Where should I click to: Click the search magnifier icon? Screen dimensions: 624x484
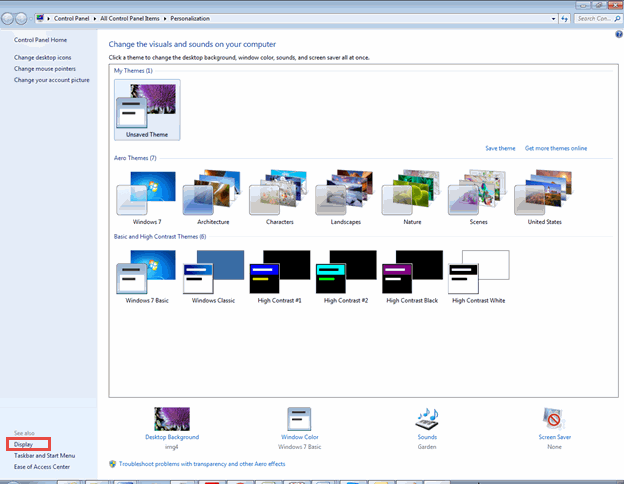(617, 18)
